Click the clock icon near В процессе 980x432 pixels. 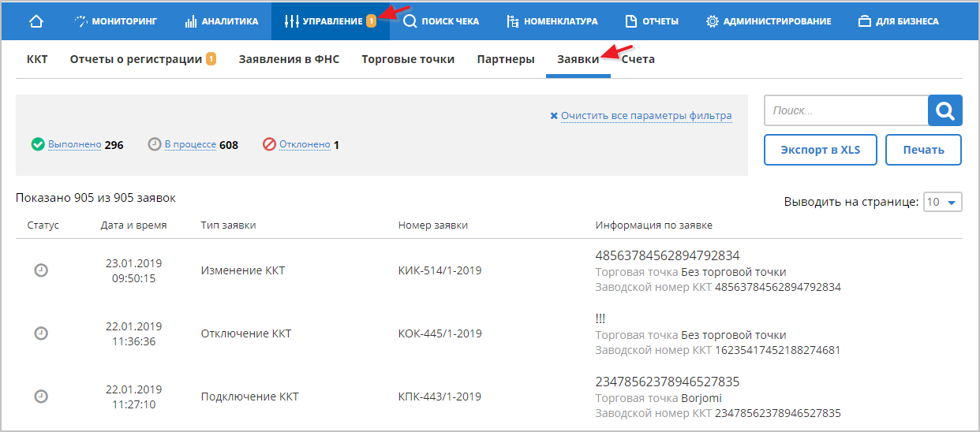pos(154,144)
